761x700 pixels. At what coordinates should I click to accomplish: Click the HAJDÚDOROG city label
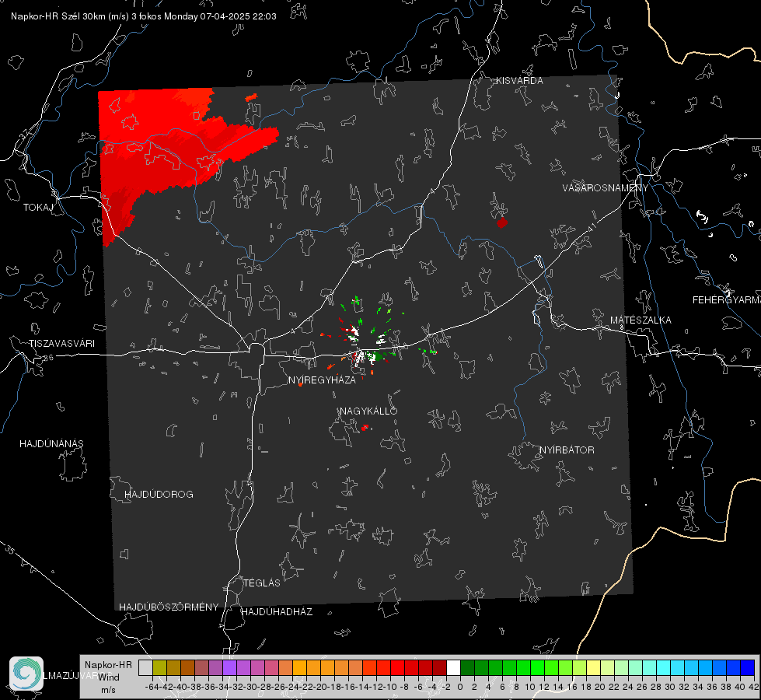point(159,495)
